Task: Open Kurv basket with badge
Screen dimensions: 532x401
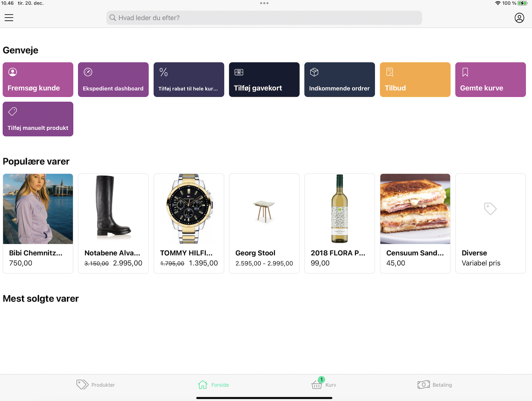Action: 317,384
